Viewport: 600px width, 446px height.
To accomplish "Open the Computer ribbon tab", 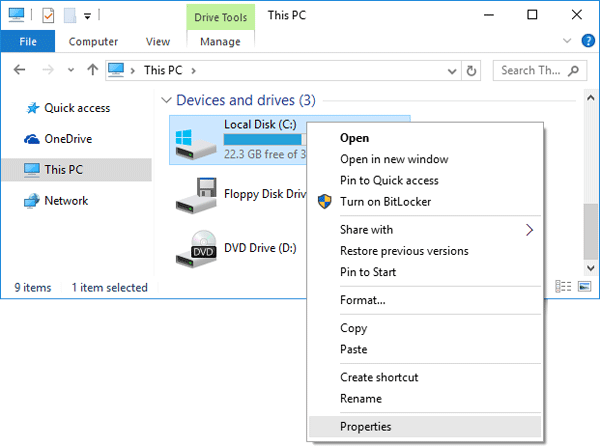I will coord(93,41).
